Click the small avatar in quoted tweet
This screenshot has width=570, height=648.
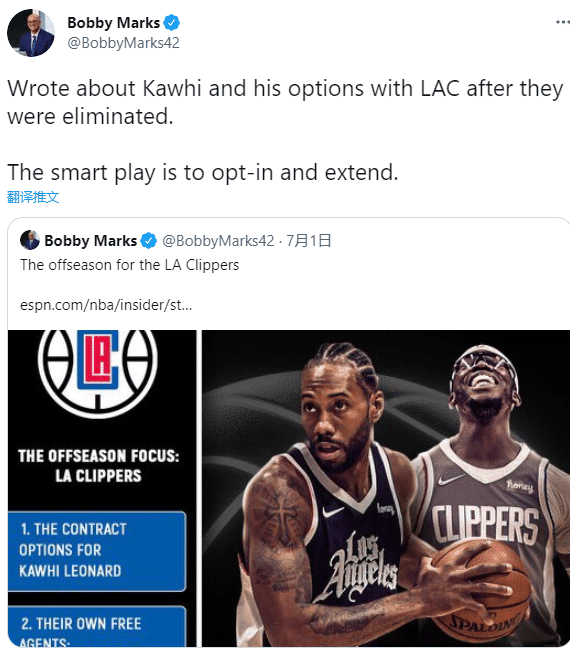pos(30,240)
